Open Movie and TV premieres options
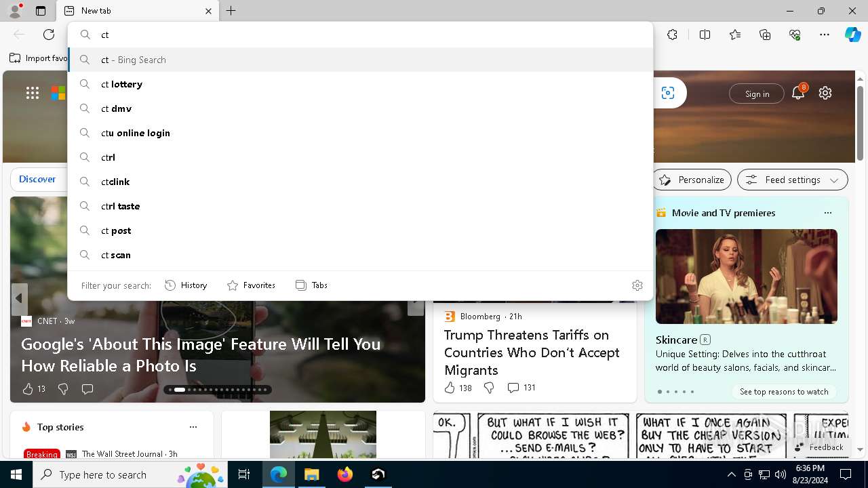 827,213
